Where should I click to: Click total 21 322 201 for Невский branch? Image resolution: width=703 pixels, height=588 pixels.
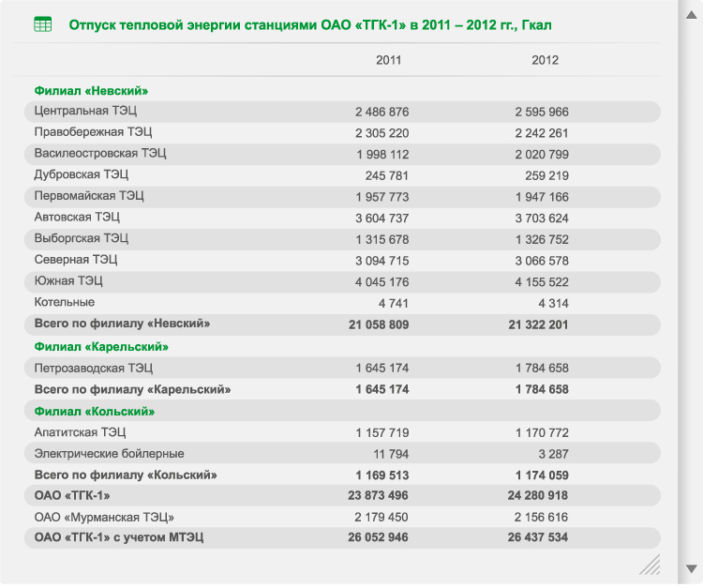[538, 324]
